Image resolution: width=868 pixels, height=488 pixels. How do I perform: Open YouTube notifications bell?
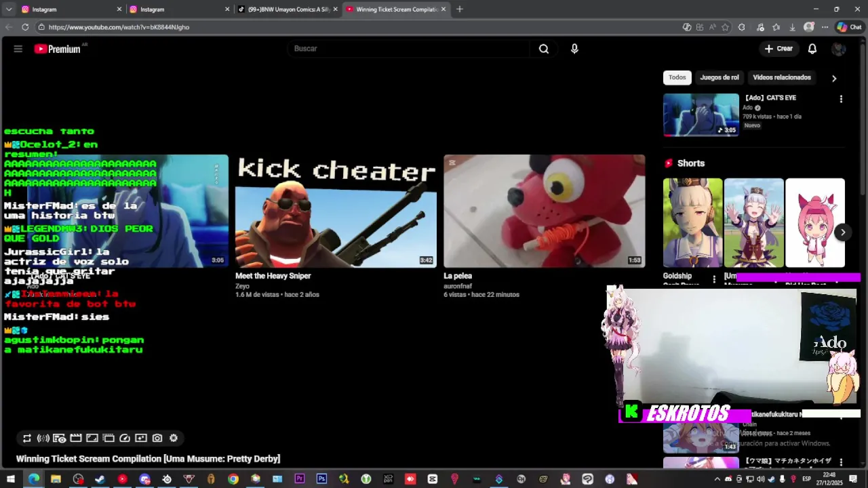(x=812, y=49)
